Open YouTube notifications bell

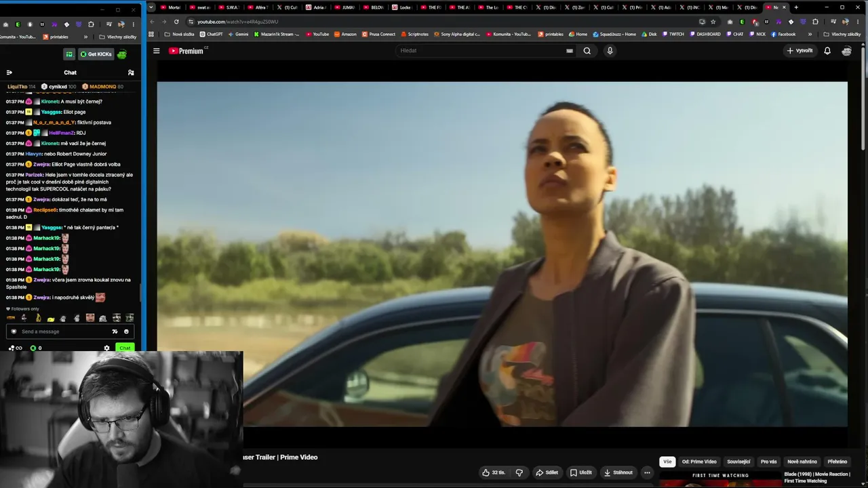click(x=827, y=51)
